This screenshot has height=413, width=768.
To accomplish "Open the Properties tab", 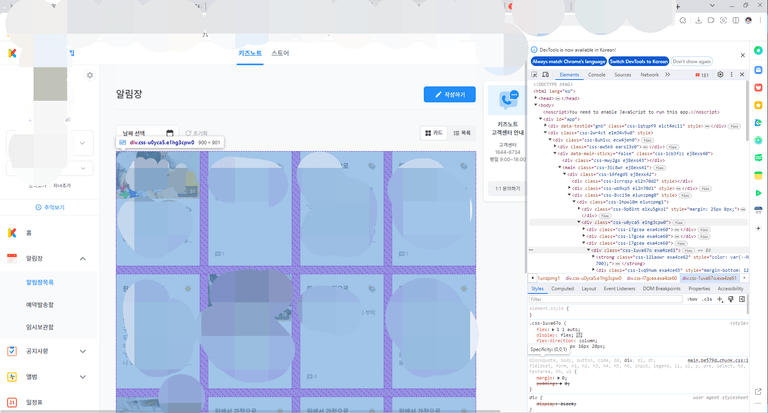I will click(x=699, y=289).
